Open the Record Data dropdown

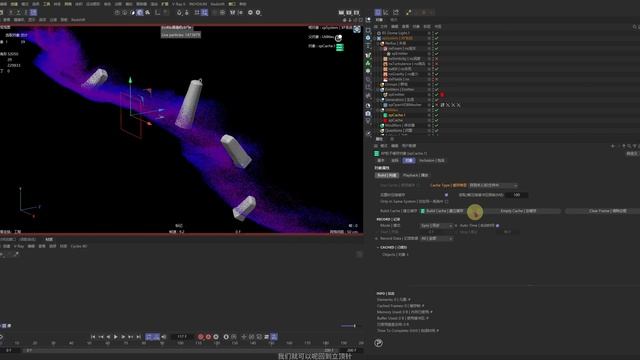pyautogui.click(x=436, y=238)
